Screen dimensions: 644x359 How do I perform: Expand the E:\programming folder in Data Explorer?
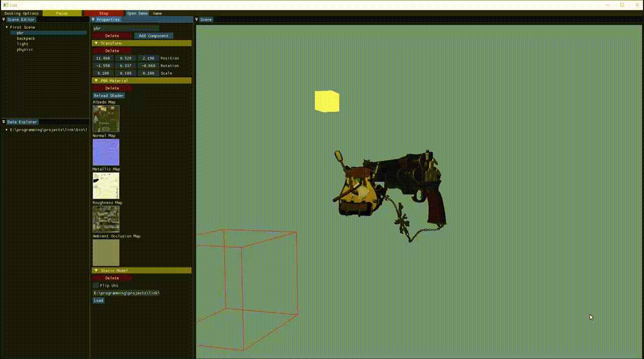7,130
